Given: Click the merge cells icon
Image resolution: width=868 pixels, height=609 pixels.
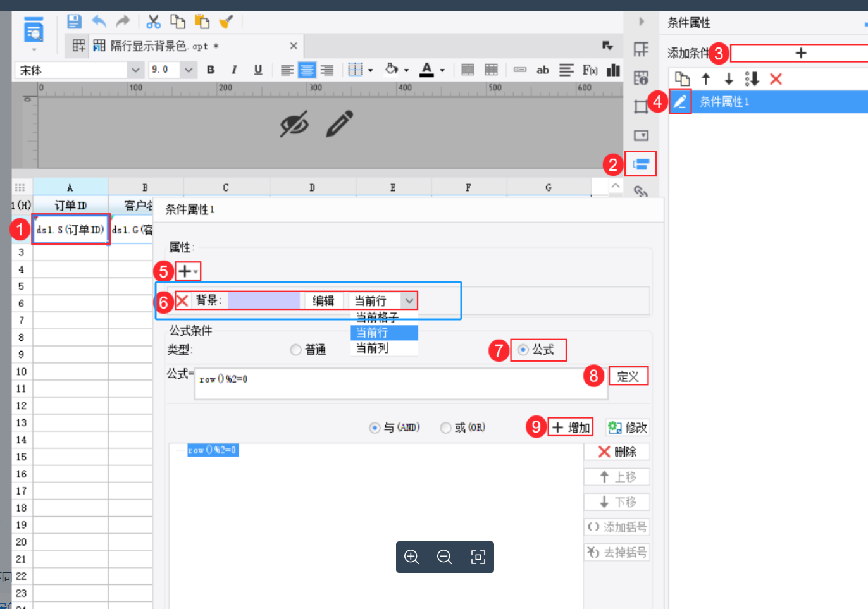Looking at the screenshot, I should (x=468, y=70).
